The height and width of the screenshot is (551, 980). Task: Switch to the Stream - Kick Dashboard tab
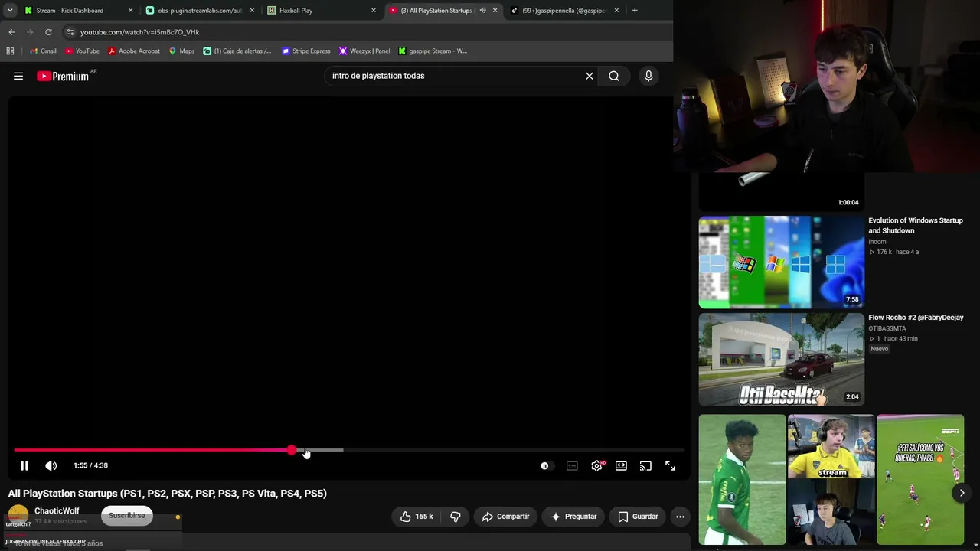click(x=75, y=11)
